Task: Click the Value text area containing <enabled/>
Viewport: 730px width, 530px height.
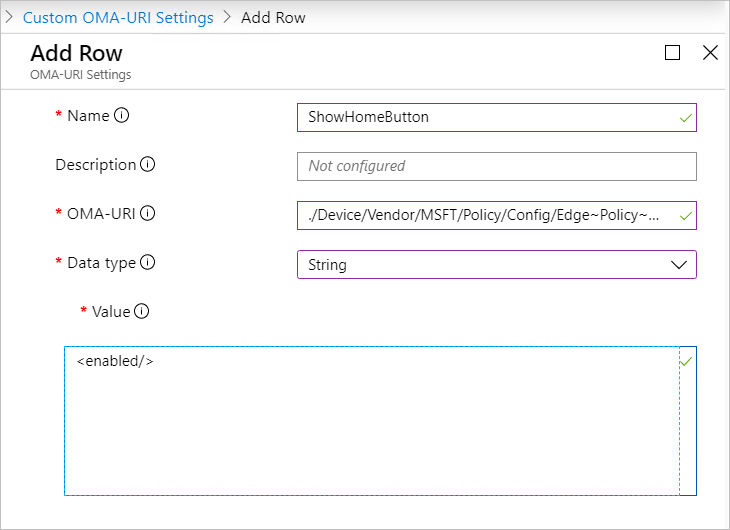Action: [x=380, y=421]
